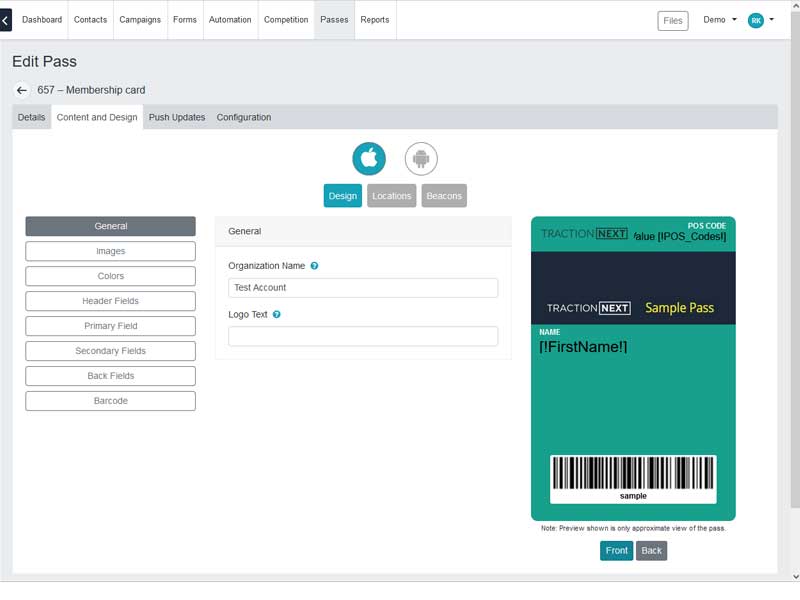Select the Android platform icon
This screenshot has height=600, width=800.
coord(421,158)
